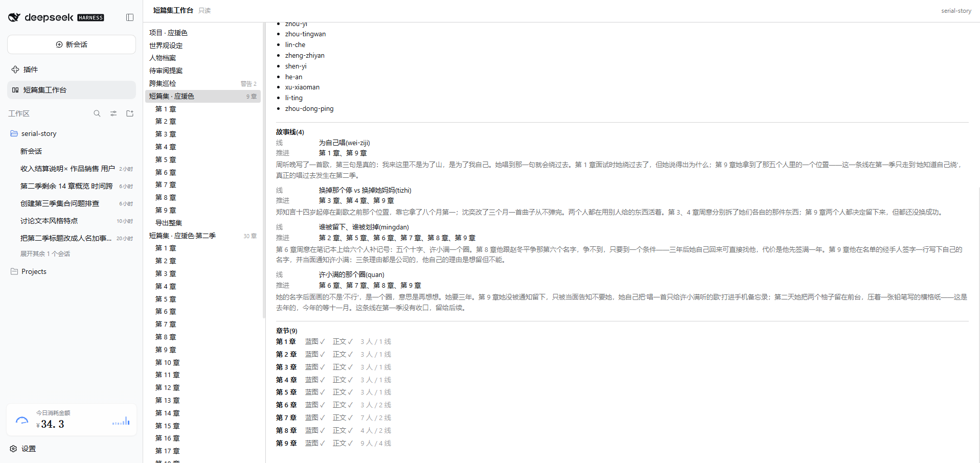
Task: Open 第 5 章 of the first collection
Action: [x=203, y=159]
